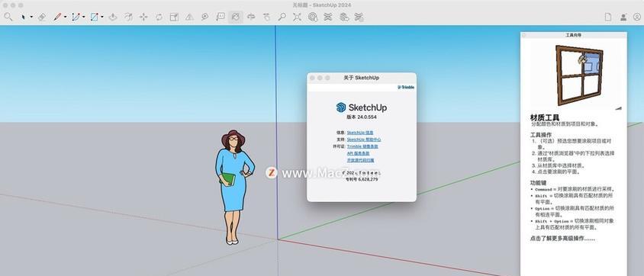Activate the Zoom Extents tool

click(297, 17)
